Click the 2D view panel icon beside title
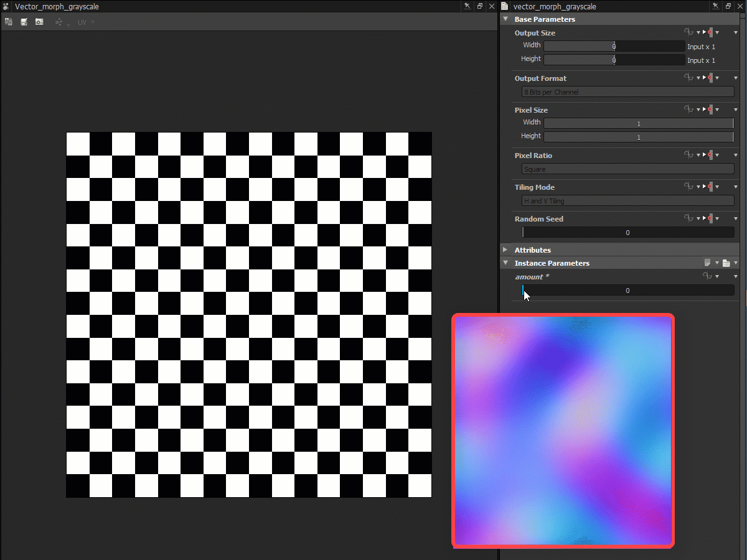This screenshot has height=560, width=747. 6,7
